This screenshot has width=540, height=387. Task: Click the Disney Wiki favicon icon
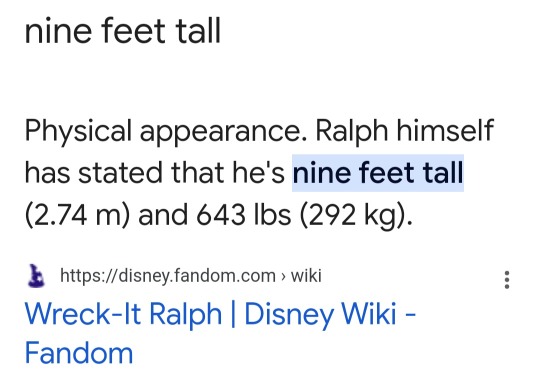pyautogui.click(x=36, y=276)
